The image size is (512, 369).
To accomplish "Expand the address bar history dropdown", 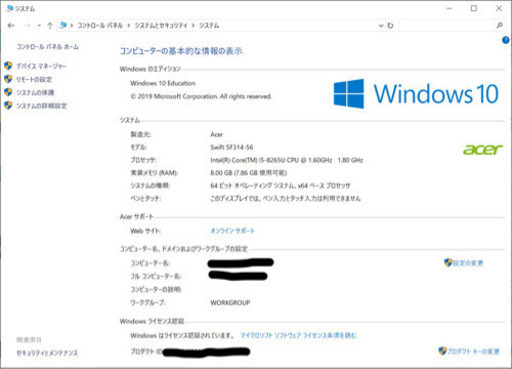I will coord(381,26).
